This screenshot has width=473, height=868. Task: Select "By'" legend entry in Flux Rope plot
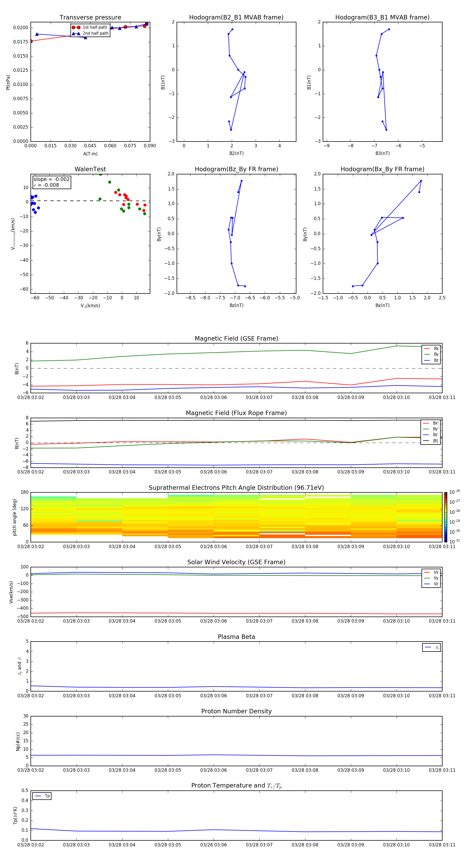pyautogui.click(x=431, y=429)
